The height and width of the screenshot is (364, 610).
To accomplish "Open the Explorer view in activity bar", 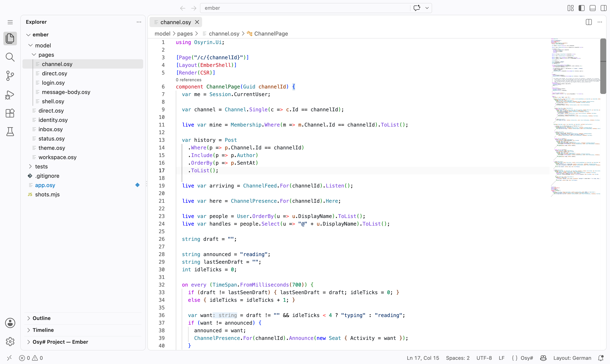I will 10,39.
